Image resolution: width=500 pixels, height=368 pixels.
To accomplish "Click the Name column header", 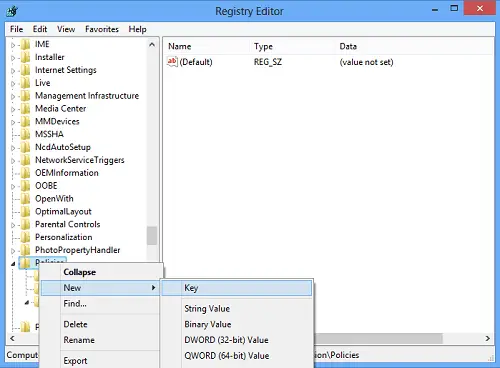I will click(207, 47).
